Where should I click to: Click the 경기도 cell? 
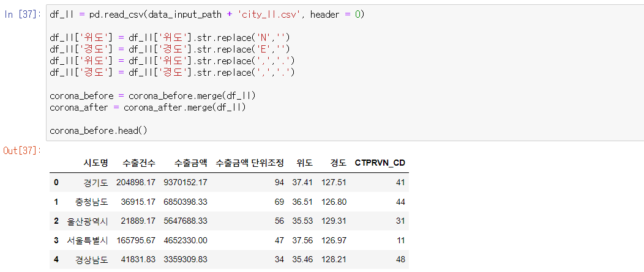pos(96,183)
